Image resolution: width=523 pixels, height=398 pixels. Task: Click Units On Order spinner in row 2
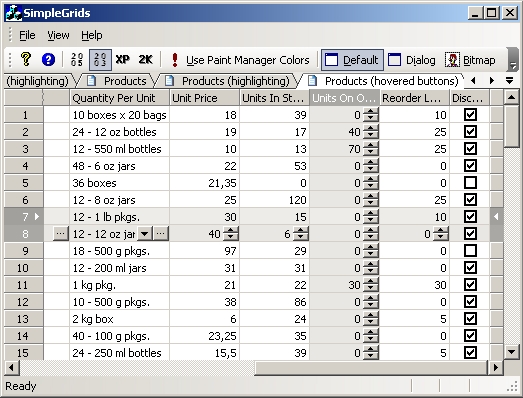pos(371,132)
